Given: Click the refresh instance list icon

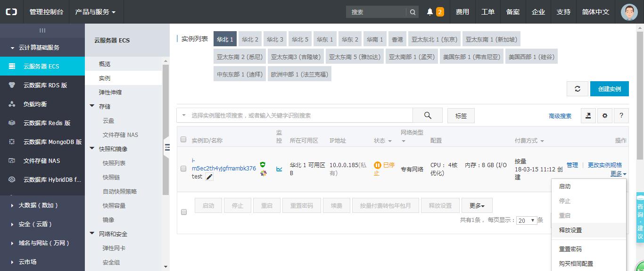Looking at the screenshot, I should coord(577,89).
